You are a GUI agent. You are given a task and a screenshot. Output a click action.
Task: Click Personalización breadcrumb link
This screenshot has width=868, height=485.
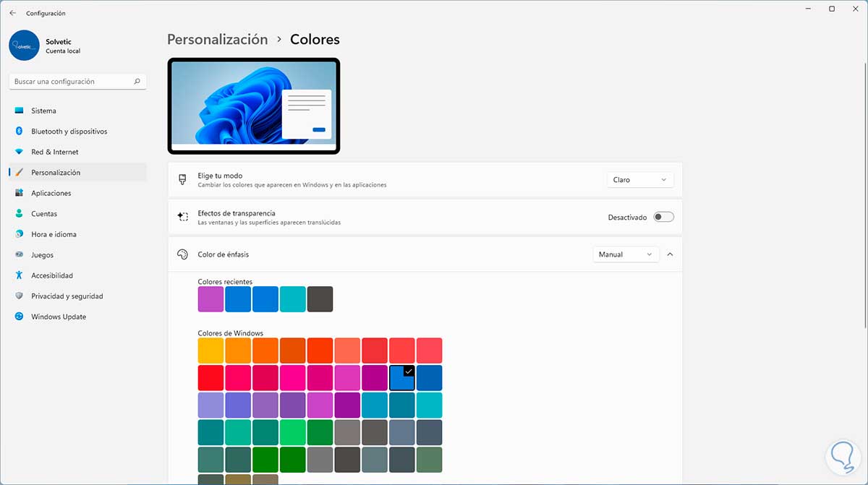[x=218, y=40]
